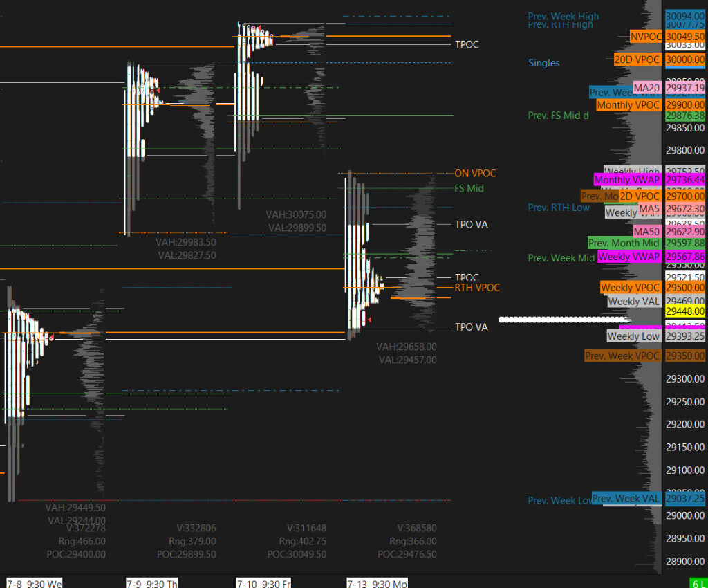The image size is (708, 588).
Task: Click the 30094.00 blue price tag
Action: [685, 16]
